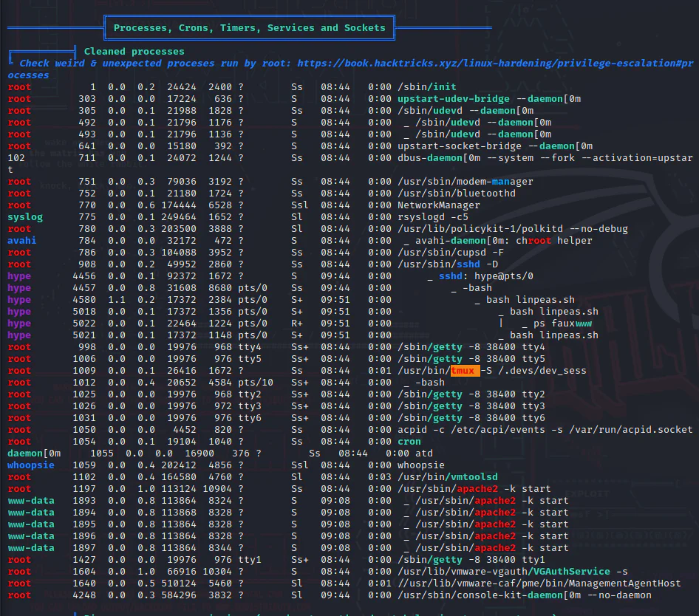Click the getty tty3 command

point(471,406)
